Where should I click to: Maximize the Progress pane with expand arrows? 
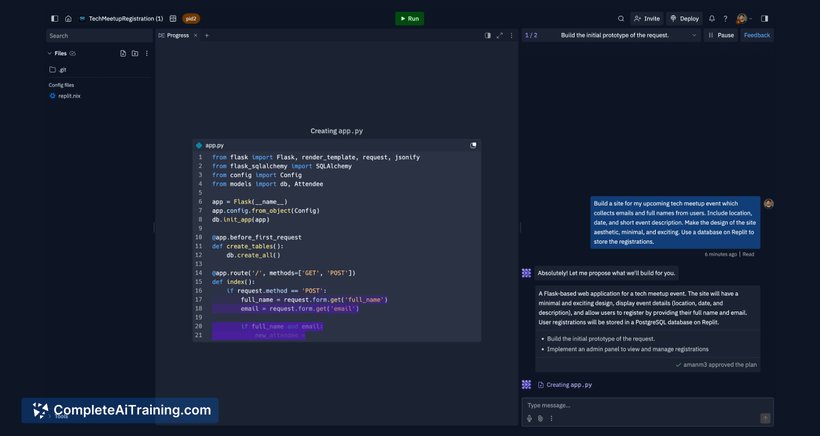499,36
